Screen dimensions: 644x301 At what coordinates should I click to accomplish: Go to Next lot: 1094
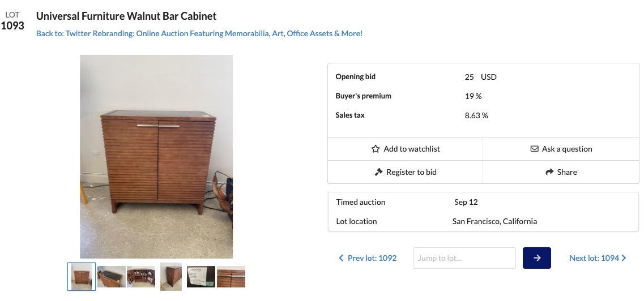point(594,258)
